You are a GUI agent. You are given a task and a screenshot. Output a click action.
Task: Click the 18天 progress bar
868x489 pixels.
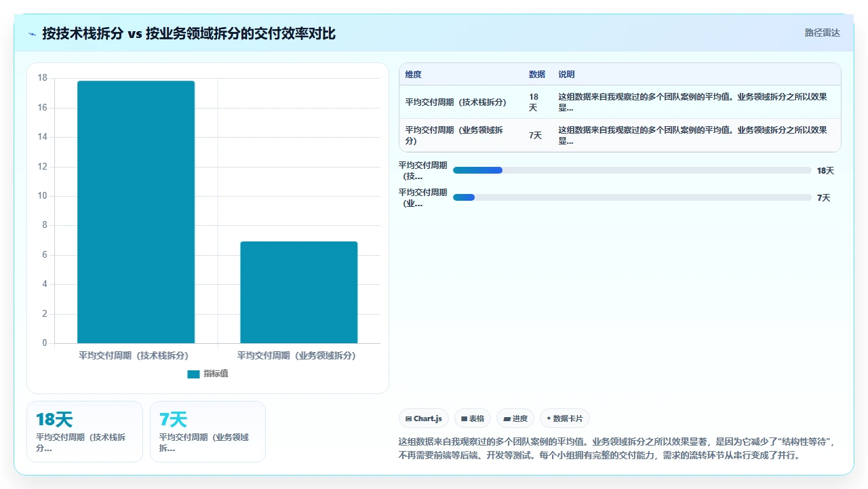[x=632, y=170]
